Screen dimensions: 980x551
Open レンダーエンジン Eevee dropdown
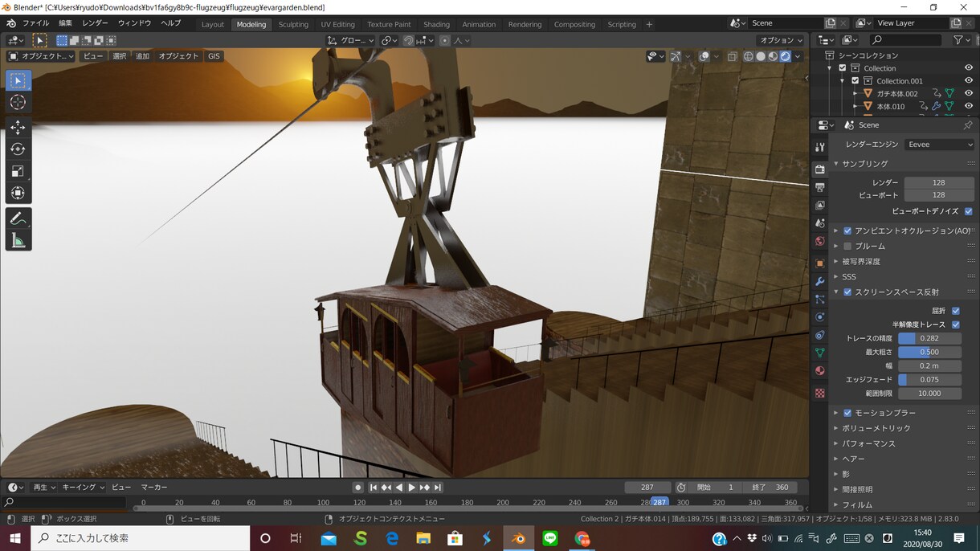point(939,145)
